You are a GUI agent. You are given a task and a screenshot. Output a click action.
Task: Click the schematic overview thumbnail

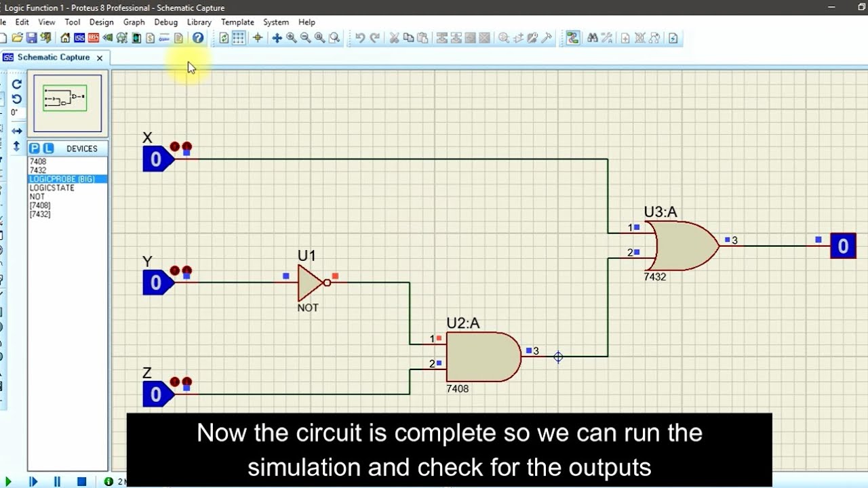pos(68,104)
